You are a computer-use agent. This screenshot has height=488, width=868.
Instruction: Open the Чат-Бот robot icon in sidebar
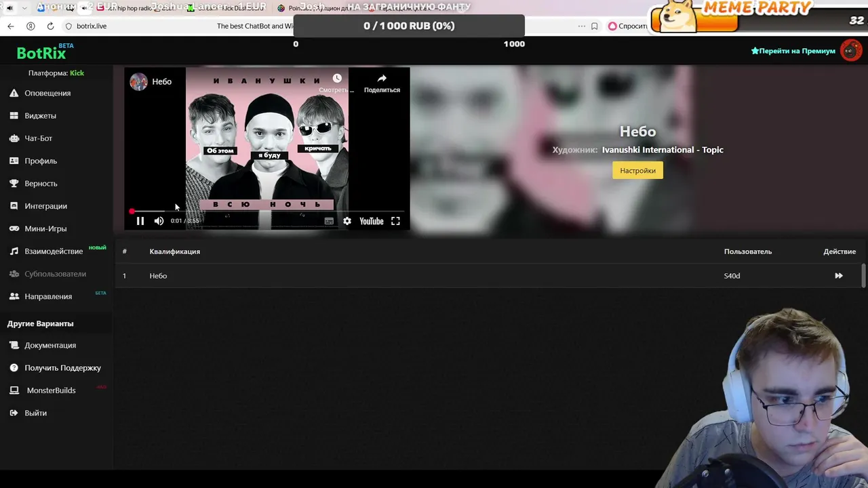pyautogui.click(x=14, y=138)
